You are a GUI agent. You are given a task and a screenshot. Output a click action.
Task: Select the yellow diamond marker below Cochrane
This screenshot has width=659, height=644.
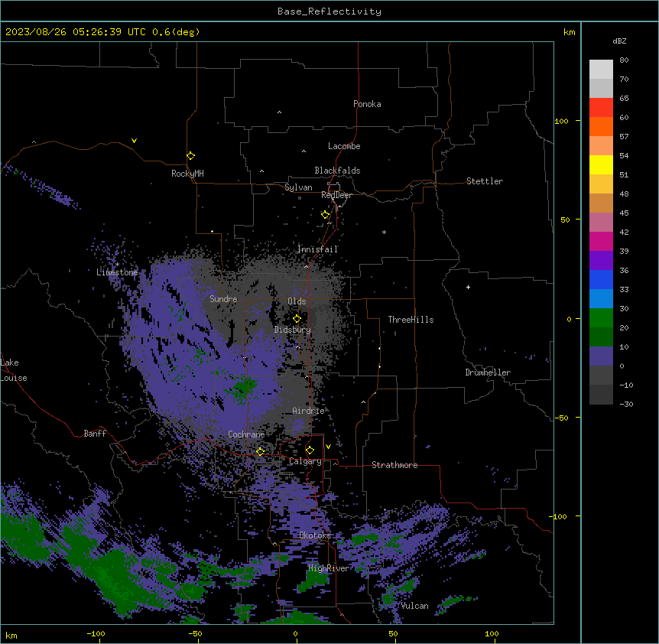click(260, 451)
